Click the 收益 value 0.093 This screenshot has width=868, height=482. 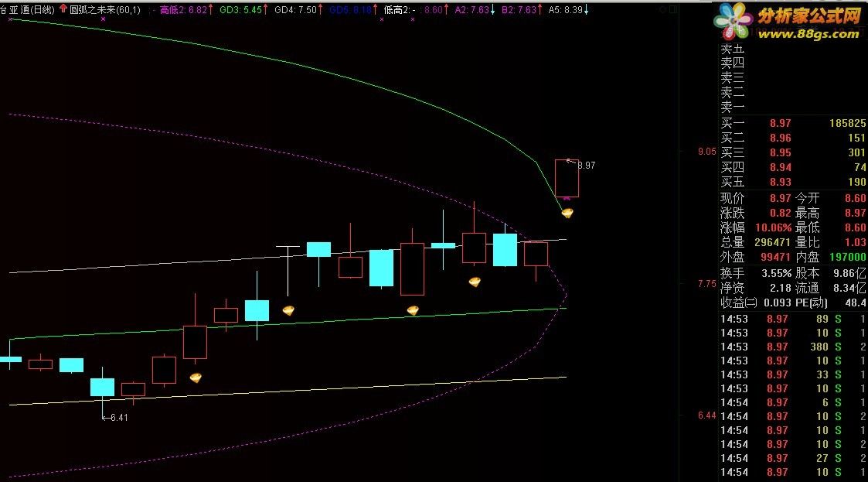[778, 303]
